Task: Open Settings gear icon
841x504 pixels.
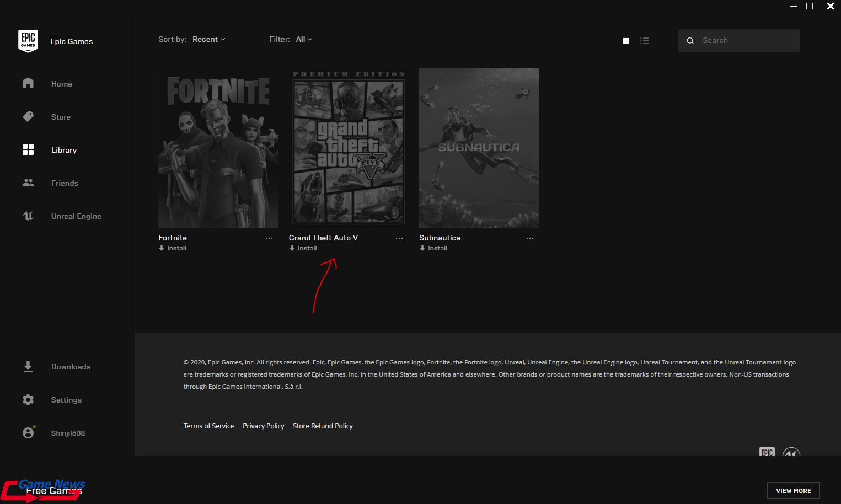Action: point(28,400)
